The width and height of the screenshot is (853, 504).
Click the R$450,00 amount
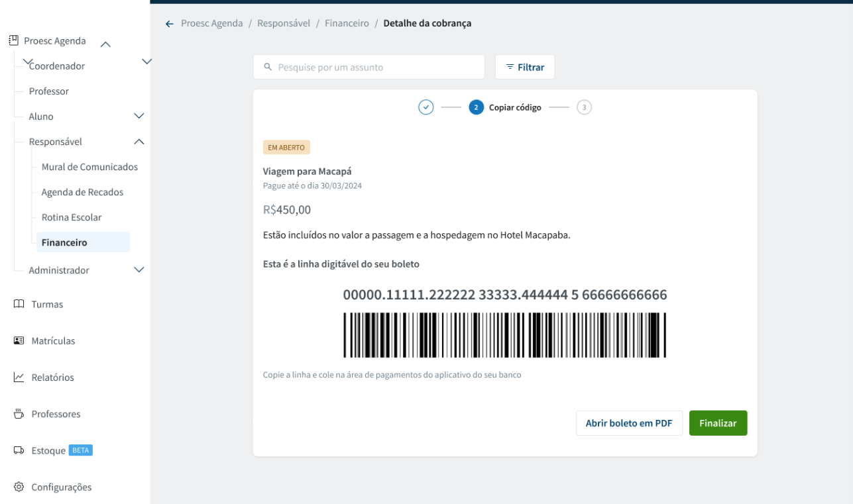pyautogui.click(x=287, y=210)
